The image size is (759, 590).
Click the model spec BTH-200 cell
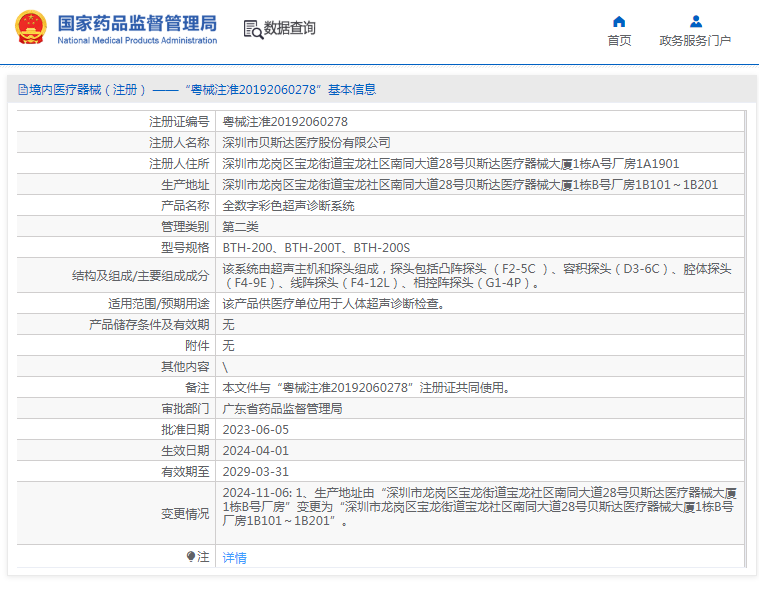(316, 247)
